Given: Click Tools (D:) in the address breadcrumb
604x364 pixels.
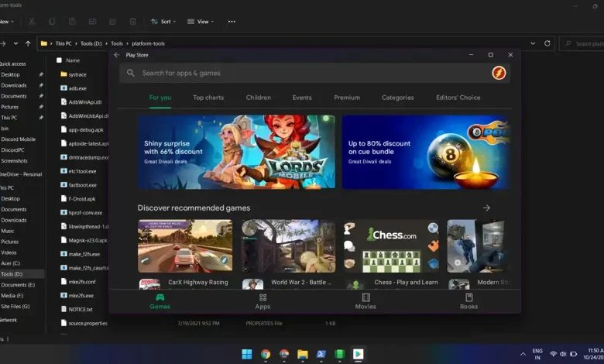Looking at the screenshot, I should pyautogui.click(x=91, y=43).
